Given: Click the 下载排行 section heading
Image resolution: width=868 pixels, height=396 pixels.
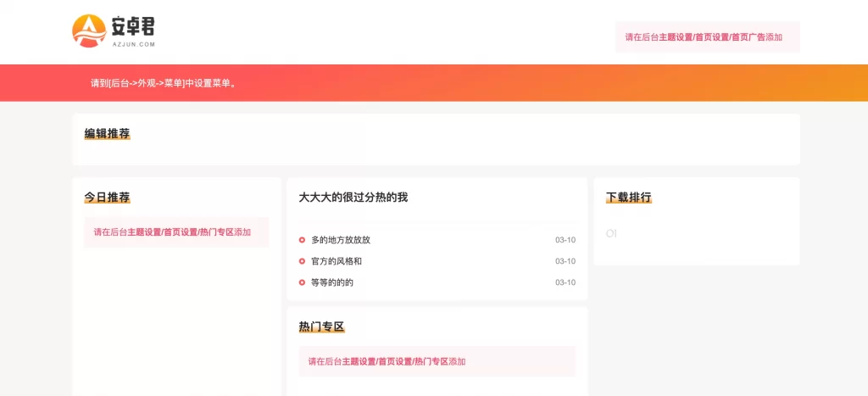Looking at the screenshot, I should 629,198.
